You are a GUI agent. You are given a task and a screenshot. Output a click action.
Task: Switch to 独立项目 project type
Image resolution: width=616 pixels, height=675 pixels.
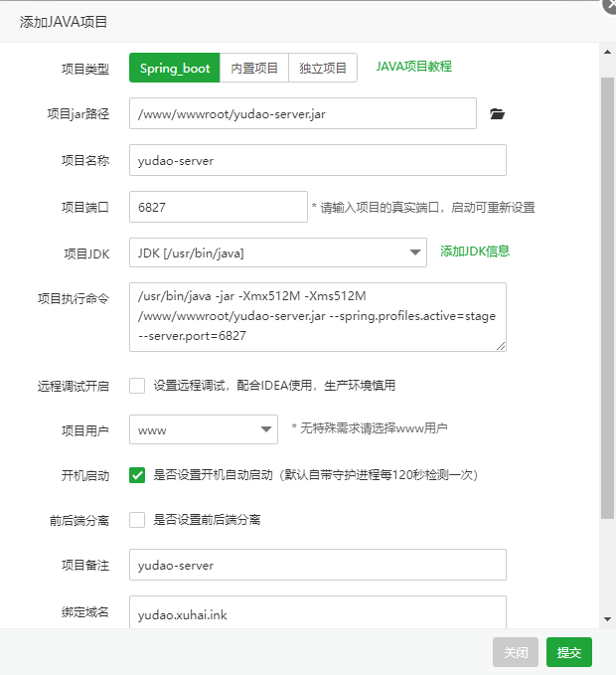[323, 69]
